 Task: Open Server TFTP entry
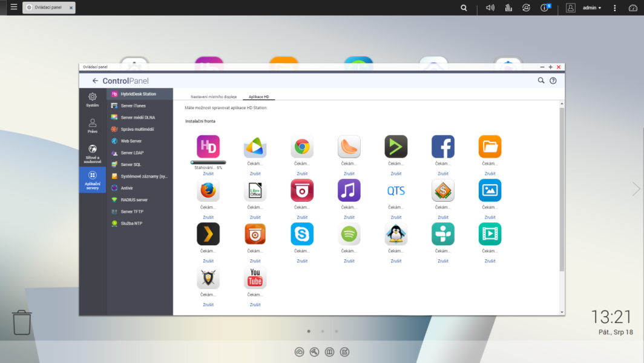coord(140,211)
